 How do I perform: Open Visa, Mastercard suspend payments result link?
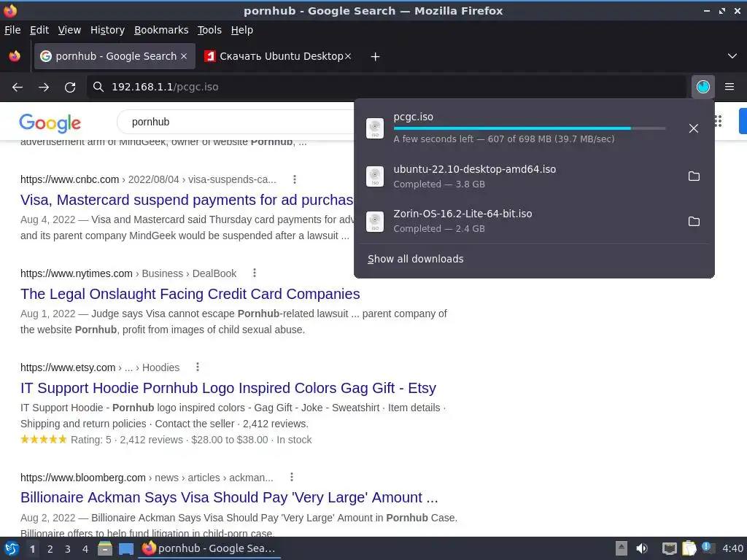pyautogui.click(x=187, y=200)
